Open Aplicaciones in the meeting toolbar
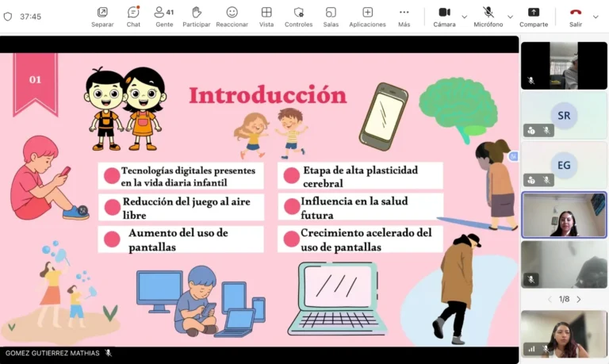The height and width of the screenshot is (364, 609). 367,16
